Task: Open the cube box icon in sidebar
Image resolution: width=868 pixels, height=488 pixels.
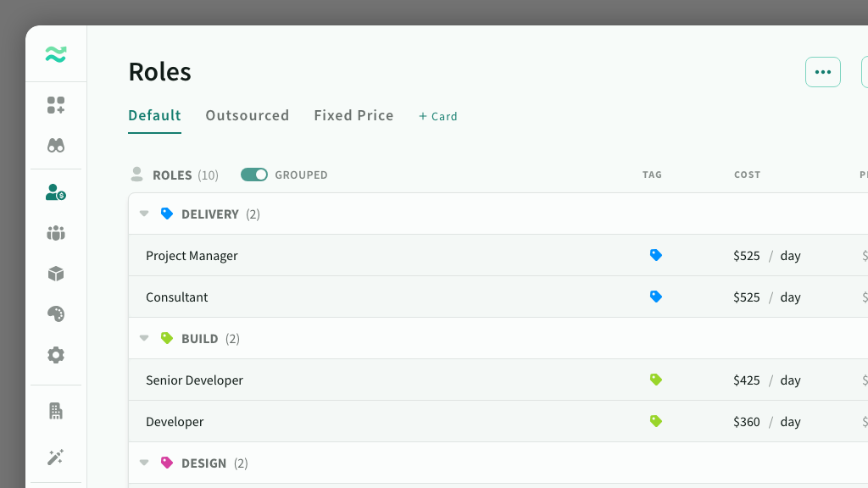Action: (x=56, y=274)
